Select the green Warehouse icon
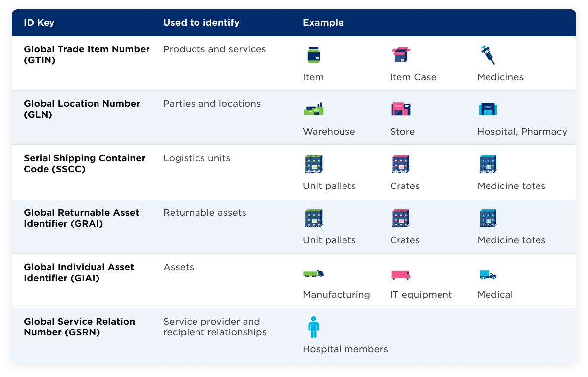The width and height of the screenshot is (588, 377). 313,109
